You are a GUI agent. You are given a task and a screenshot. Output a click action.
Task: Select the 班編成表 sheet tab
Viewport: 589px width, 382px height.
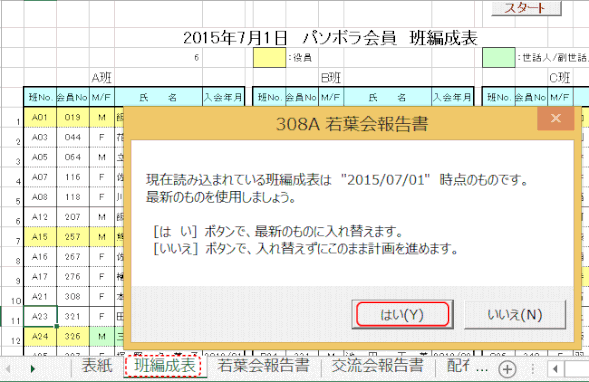(165, 365)
